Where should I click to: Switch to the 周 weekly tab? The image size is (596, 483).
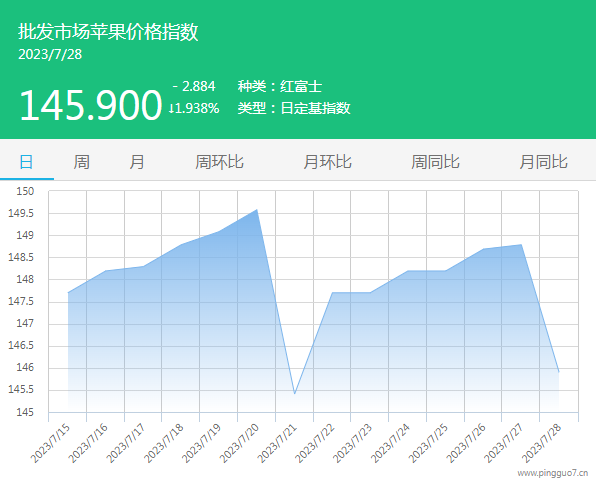[x=81, y=162]
